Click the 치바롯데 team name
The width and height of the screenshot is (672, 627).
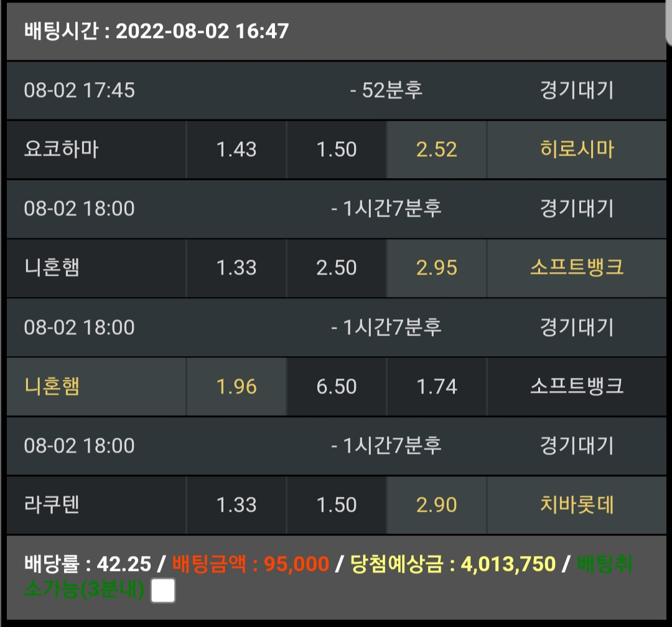point(577,505)
